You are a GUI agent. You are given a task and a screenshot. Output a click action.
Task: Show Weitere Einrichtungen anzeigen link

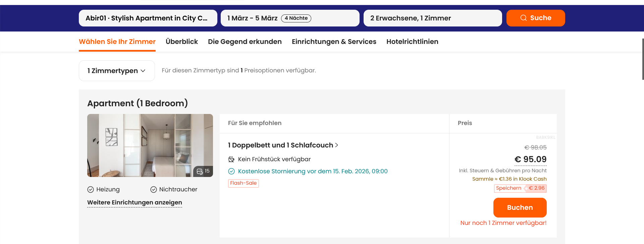coord(135,202)
